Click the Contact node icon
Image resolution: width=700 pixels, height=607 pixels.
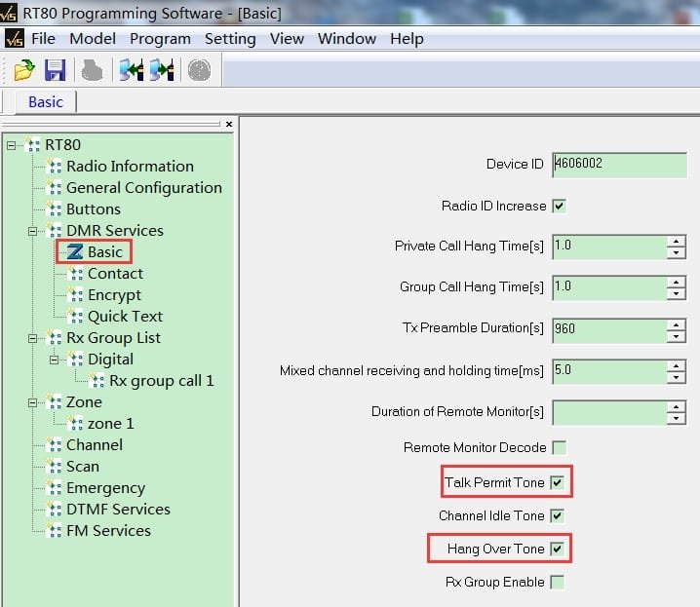(75, 274)
